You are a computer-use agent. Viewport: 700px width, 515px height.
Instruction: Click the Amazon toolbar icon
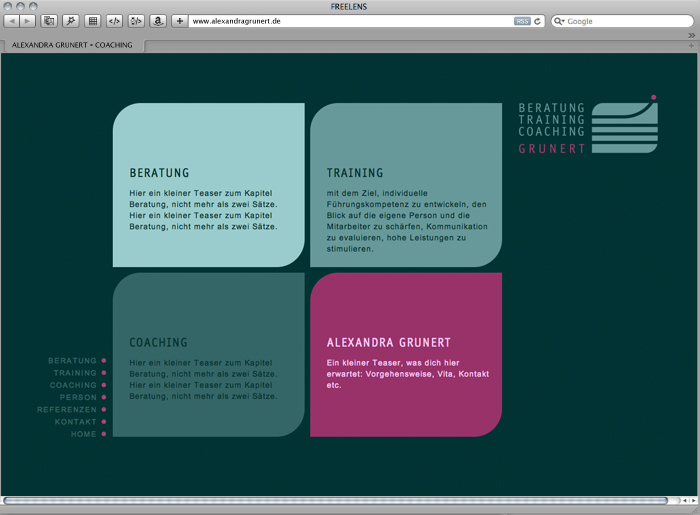(x=157, y=21)
